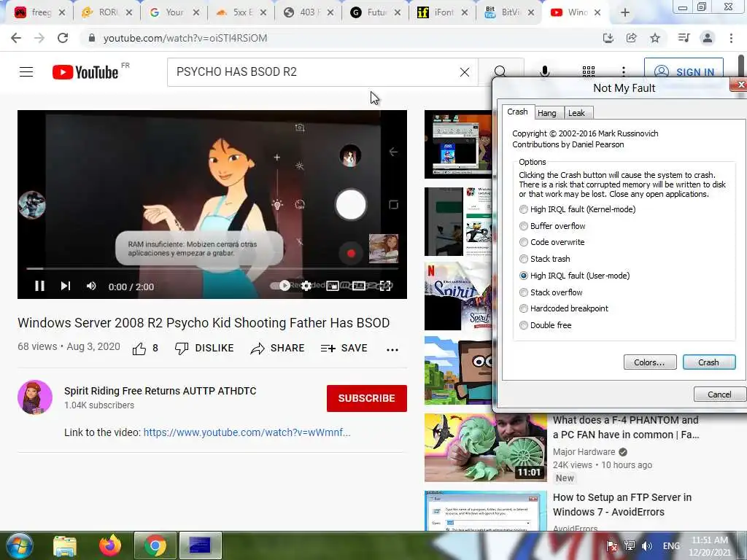
Task: Open the Crash tab in Not My Fault
Action: 518,112
